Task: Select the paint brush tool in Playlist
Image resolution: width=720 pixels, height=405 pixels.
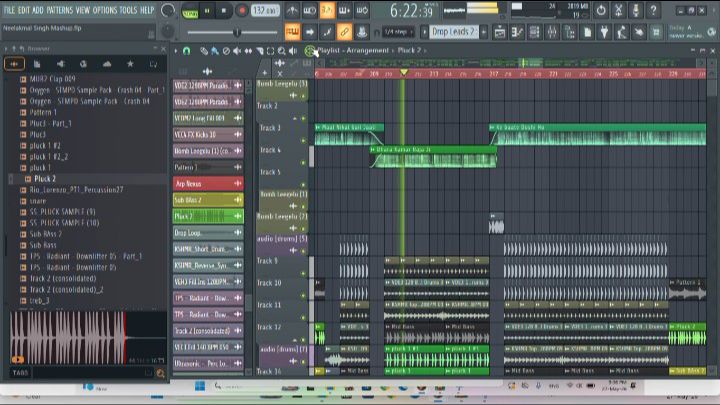Action: coord(215,51)
